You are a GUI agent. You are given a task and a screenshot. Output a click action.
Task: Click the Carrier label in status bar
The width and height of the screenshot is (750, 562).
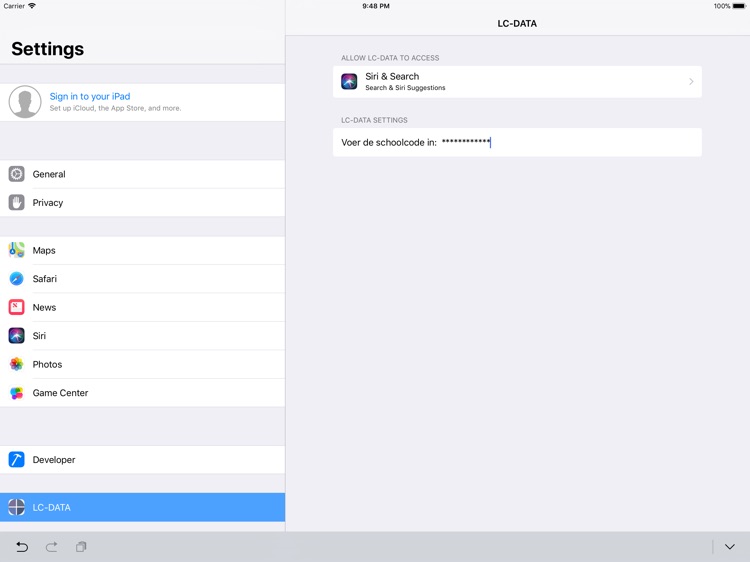[x=14, y=6]
